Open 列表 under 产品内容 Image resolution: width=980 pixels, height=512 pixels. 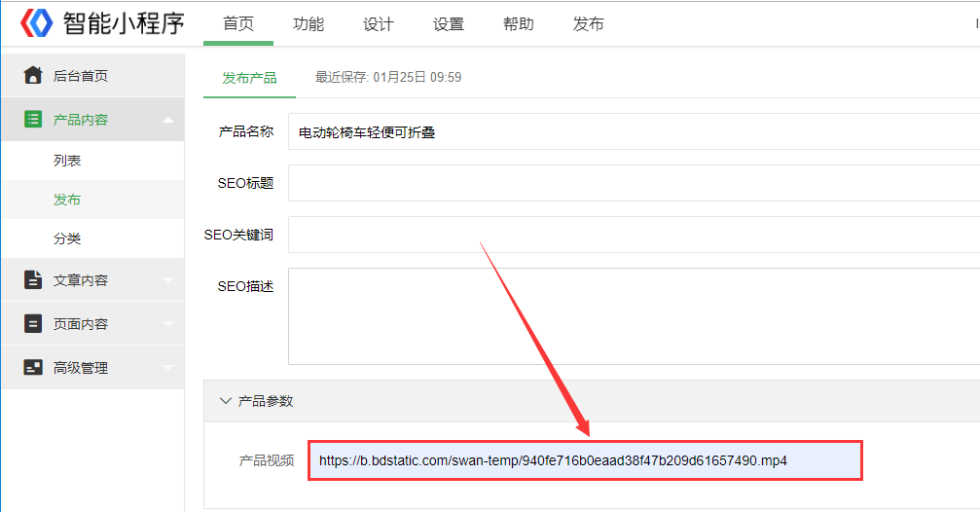(x=67, y=161)
